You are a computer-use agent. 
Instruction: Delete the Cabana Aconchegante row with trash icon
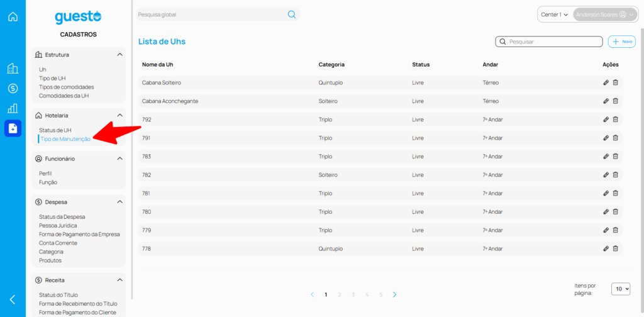[616, 101]
